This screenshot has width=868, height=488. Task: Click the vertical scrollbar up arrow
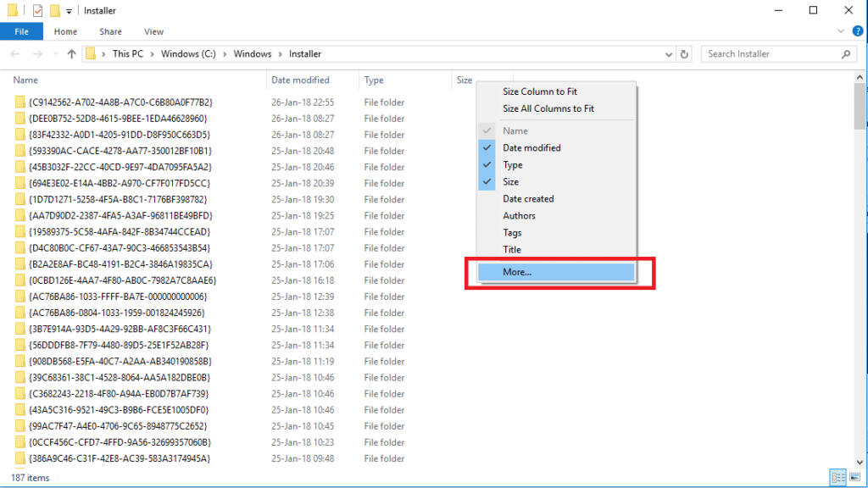coord(860,77)
